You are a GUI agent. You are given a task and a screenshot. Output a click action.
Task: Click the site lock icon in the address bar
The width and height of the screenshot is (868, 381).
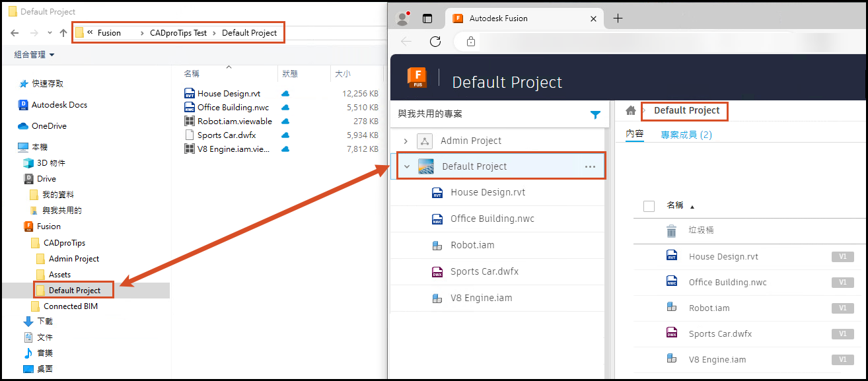click(x=471, y=41)
